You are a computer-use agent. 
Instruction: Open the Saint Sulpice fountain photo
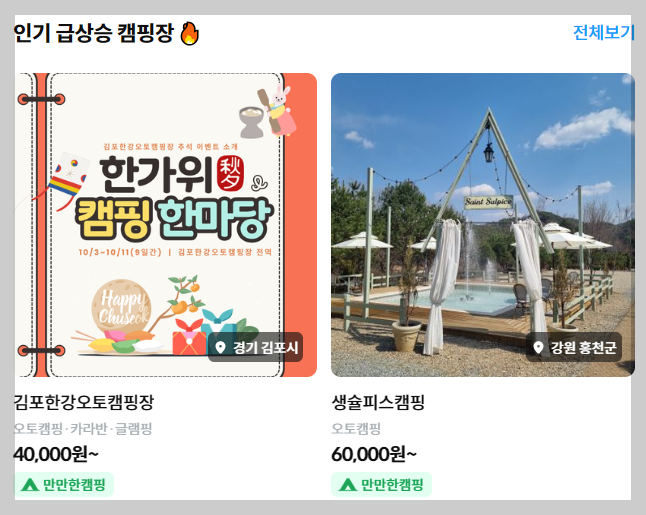click(483, 225)
